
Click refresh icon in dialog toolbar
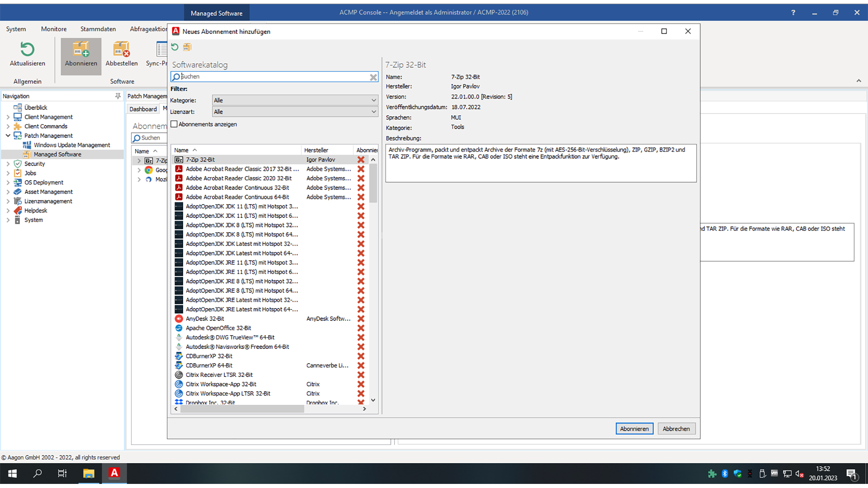tap(175, 47)
